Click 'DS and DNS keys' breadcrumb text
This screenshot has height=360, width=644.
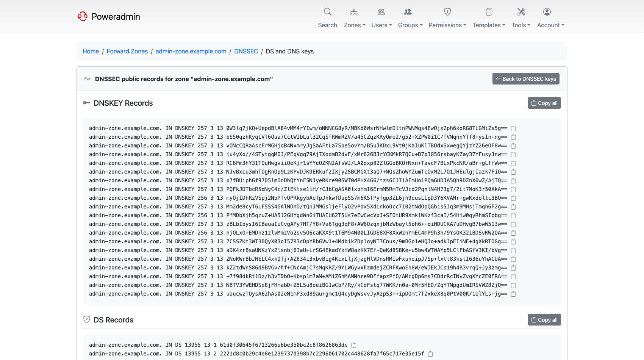[290, 51]
